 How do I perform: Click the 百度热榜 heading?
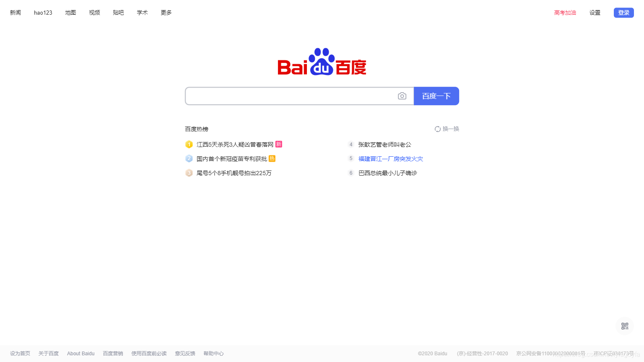point(197,129)
